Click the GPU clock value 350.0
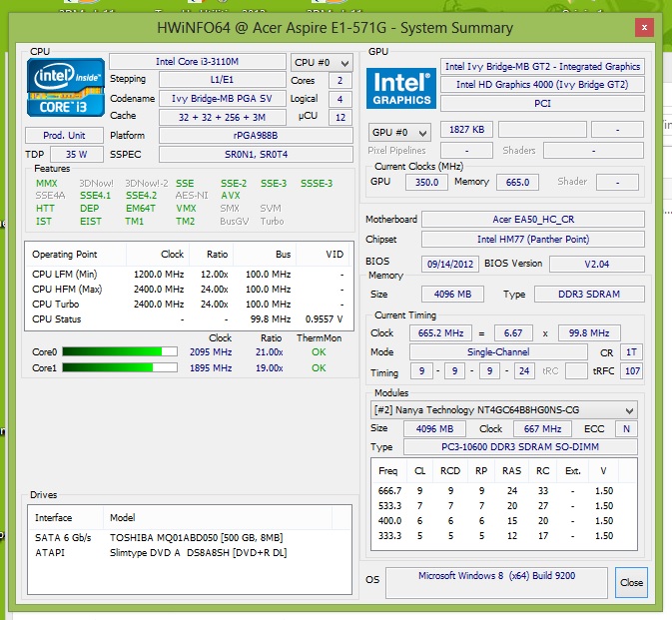 tap(426, 182)
